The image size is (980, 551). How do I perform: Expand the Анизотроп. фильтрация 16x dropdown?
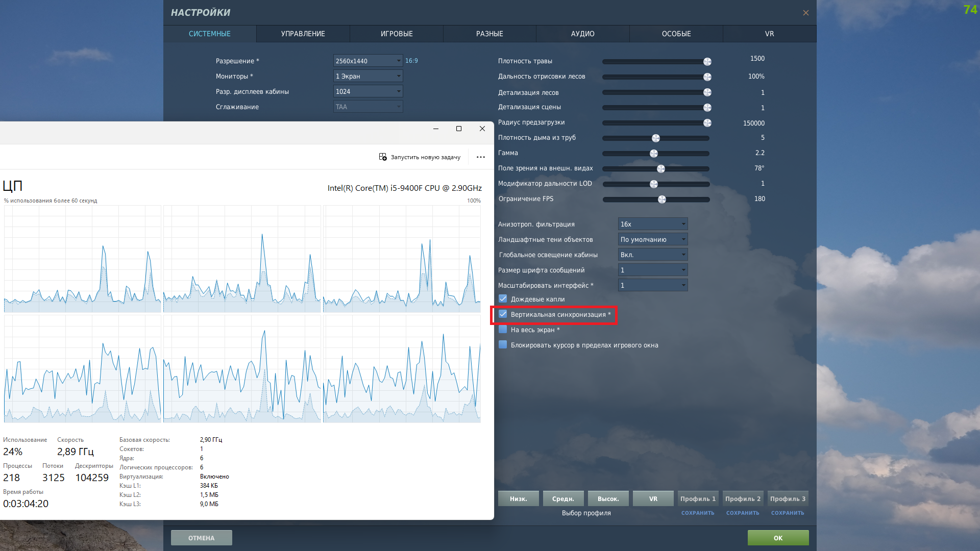tap(653, 224)
